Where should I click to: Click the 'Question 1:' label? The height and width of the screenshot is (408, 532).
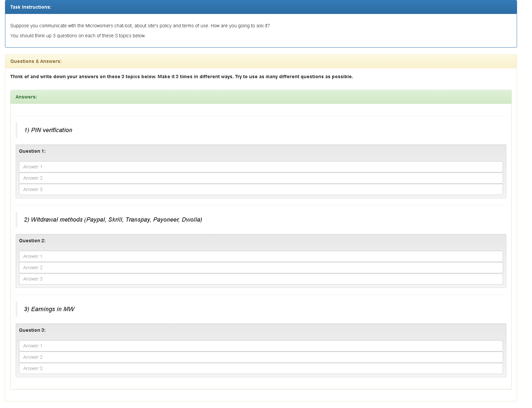pyautogui.click(x=32, y=151)
